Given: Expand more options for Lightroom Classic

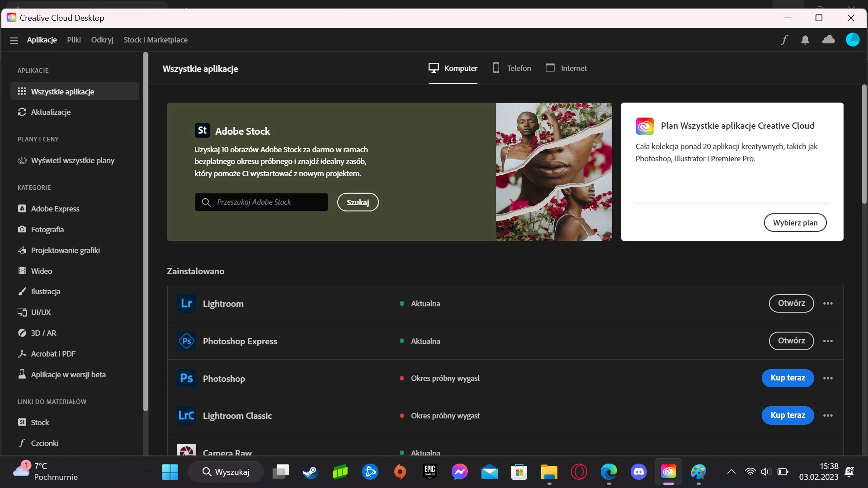Looking at the screenshot, I should [x=828, y=416].
